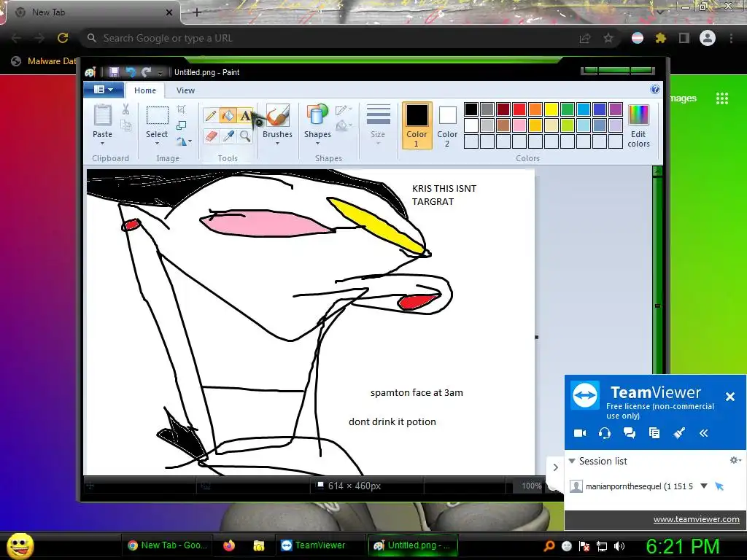The width and height of the screenshot is (747, 560).
Task: Bookmark page with star icon in Chrome
Action: pyautogui.click(x=608, y=38)
